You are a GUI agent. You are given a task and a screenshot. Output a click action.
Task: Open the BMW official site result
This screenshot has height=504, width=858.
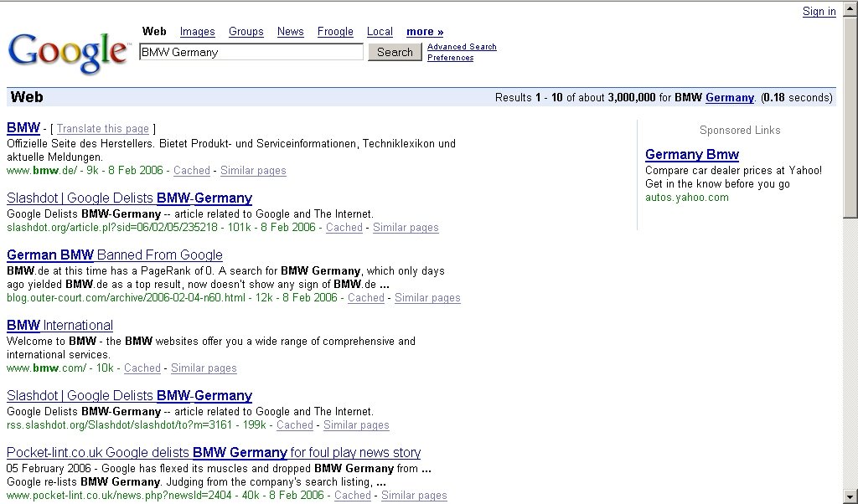[23, 128]
